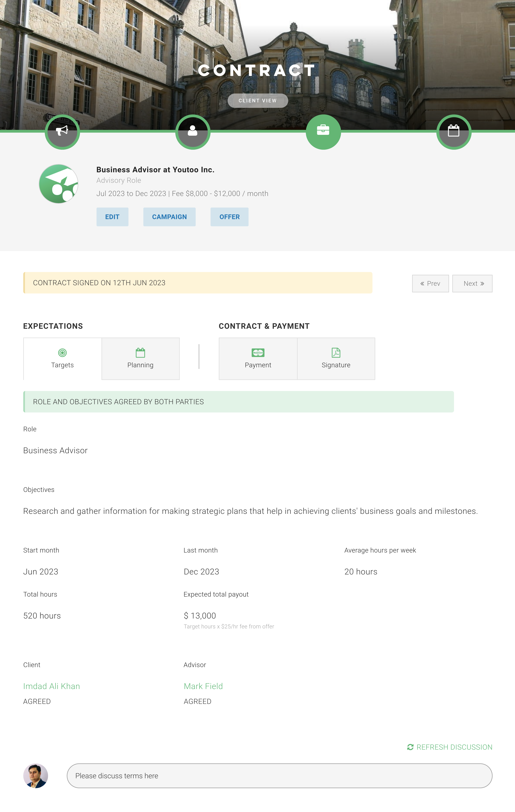This screenshot has height=812, width=515.
Task: Click the Youtoo company logo
Action: coord(59,184)
